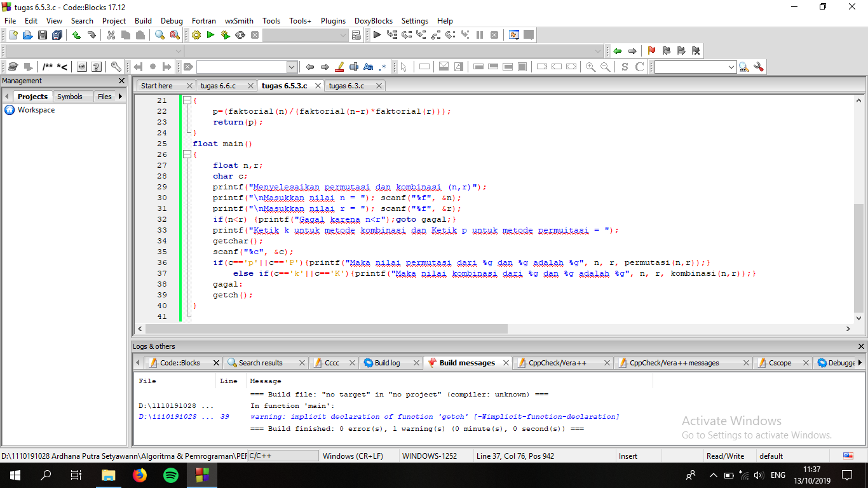Open the incremental search text dropdown

[x=292, y=67]
